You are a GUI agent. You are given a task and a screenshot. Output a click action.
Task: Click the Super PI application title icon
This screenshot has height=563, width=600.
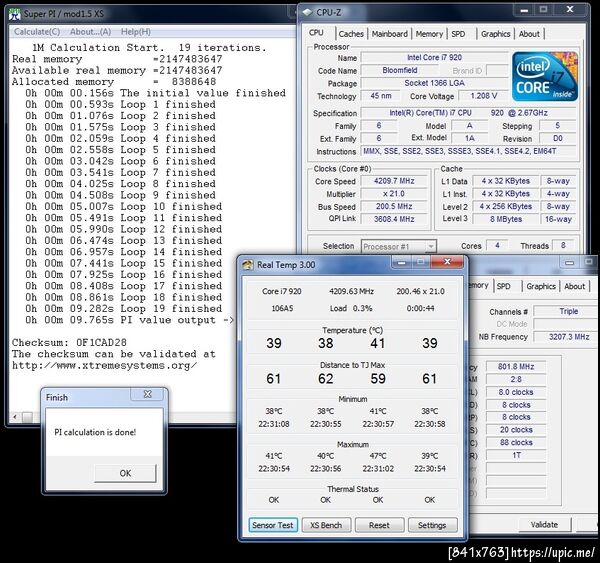click(15, 14)
